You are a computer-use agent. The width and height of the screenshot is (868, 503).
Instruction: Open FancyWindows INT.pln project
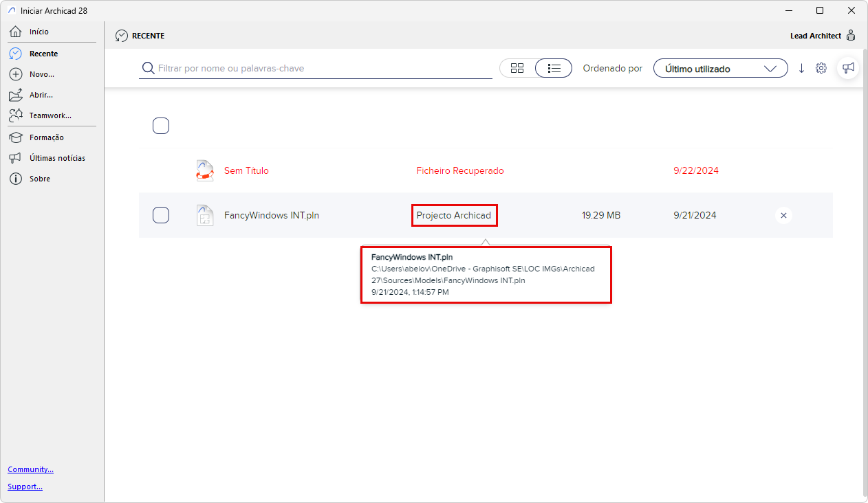(272, 215)
